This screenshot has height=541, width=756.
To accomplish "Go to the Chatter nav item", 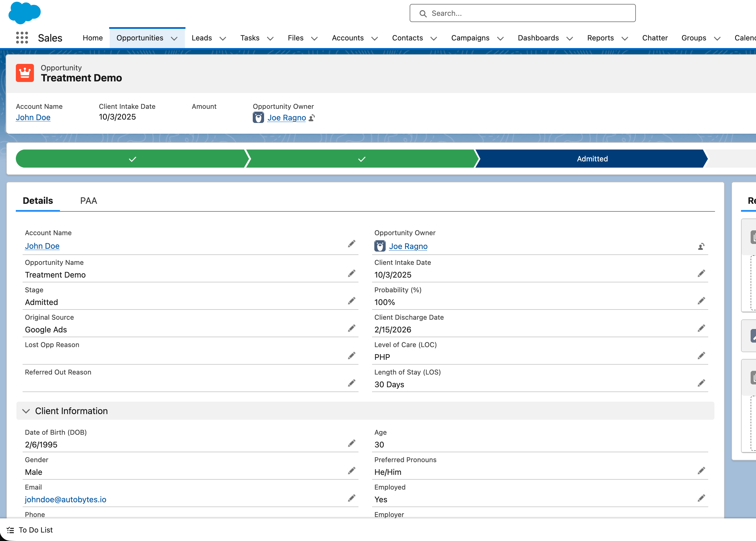I will 655,38.
